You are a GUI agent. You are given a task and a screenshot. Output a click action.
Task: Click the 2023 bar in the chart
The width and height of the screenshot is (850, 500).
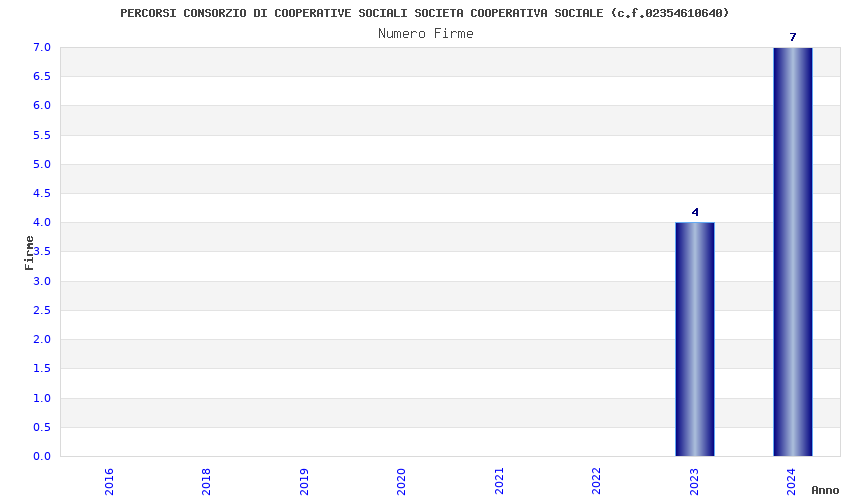(694, 339)
